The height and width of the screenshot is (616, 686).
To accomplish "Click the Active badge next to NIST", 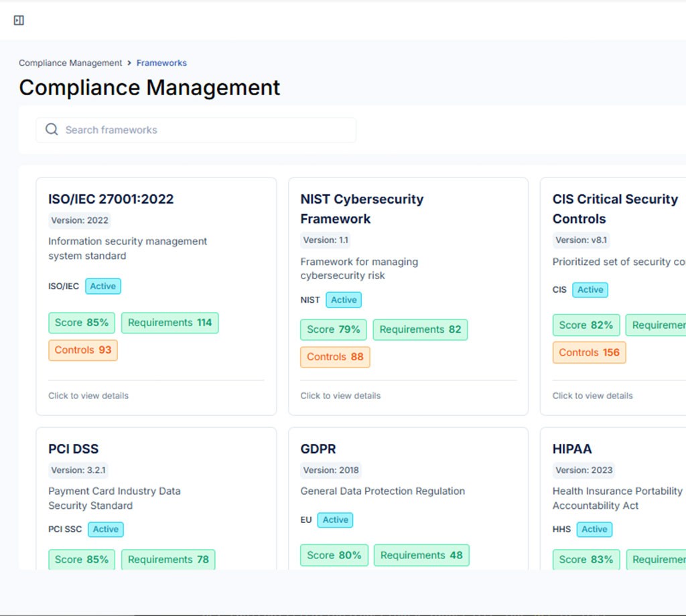I will click(x=344, y=300).
